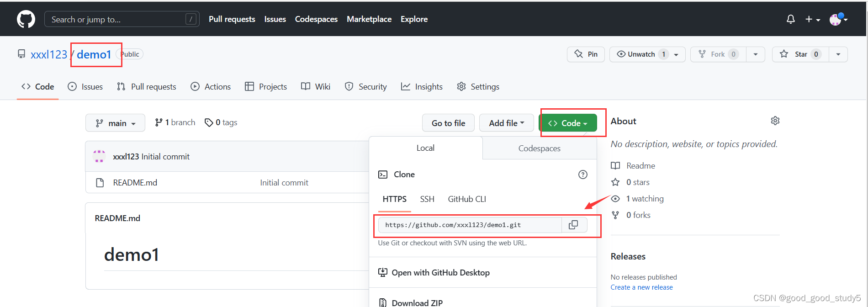
Task: Expand the Star lists dropdown arrow
Action: coord(838,54)
